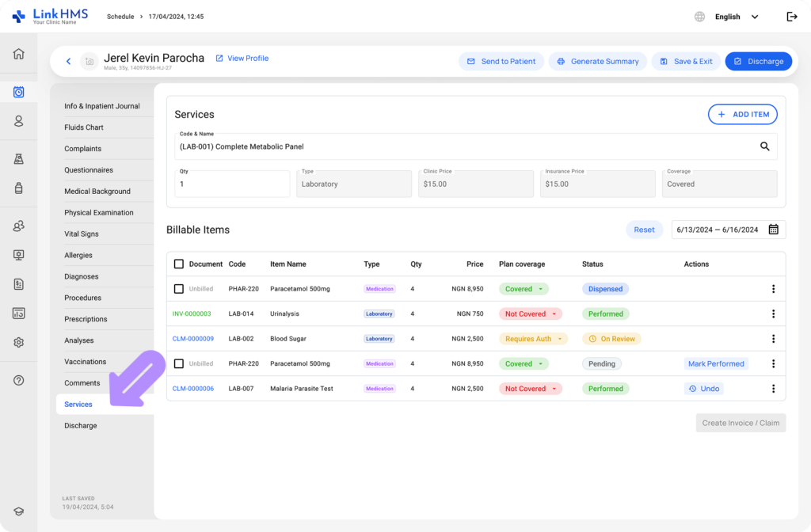Open the settings gear icon in sidebar
Image resolution: width=811 pixels, height=532 pixels.
(x=19, y=342)
